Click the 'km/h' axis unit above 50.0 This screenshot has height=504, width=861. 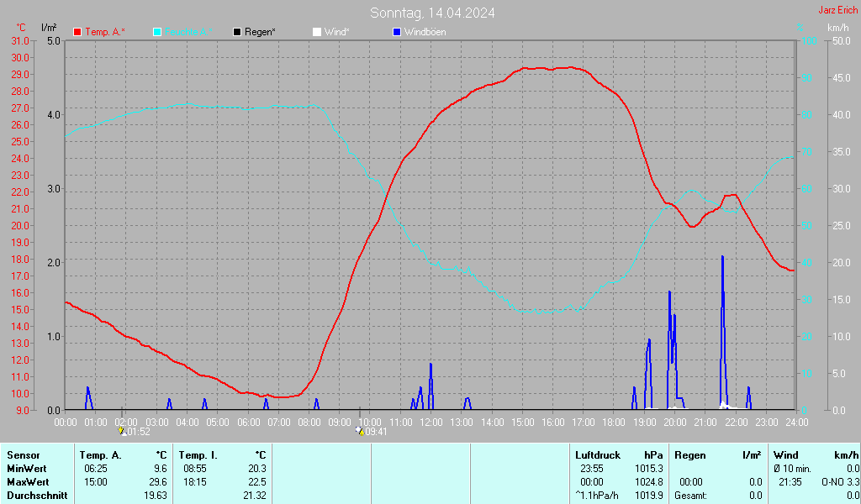[x=838, y=28]
